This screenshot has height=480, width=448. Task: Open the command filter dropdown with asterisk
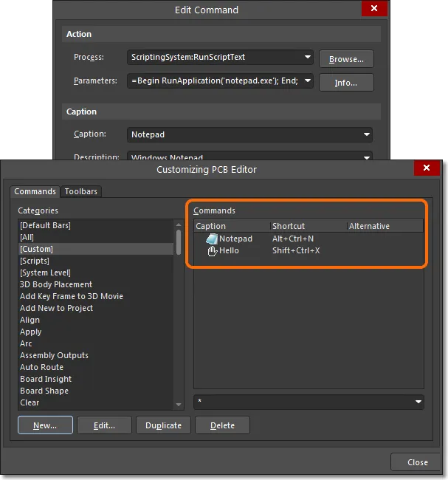[418, 402]
